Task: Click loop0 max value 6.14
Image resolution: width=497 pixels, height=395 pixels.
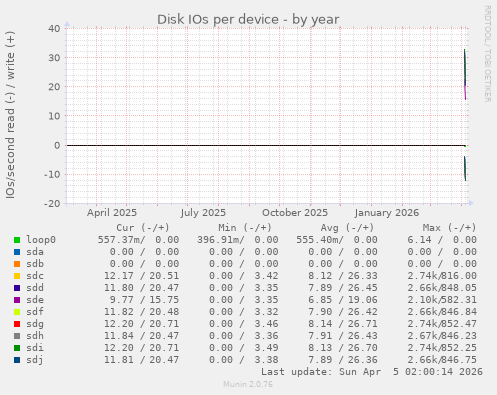Action: 419,240
